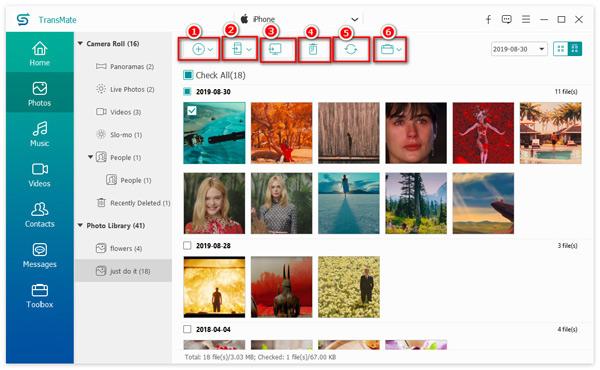Select the just do it (18) album

coord(123,271)
